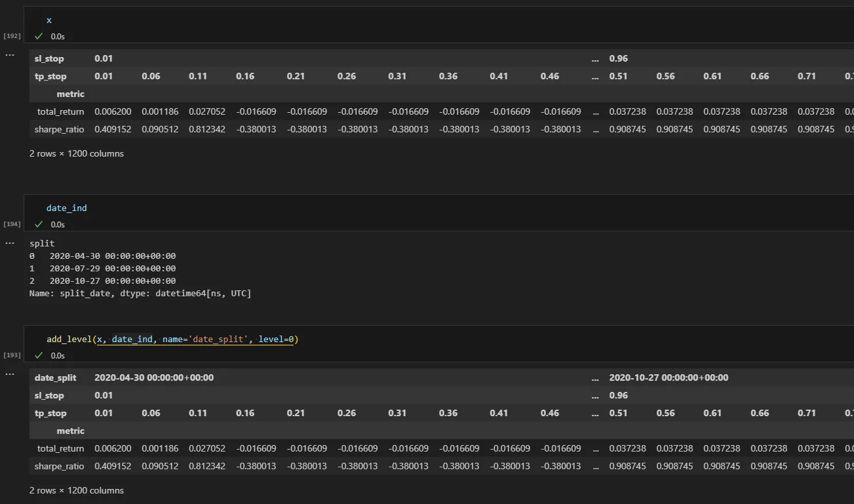This screenshot has height=504, width=854.
Task: Click 0.409152 value in x output table
Action: point(113,130)
